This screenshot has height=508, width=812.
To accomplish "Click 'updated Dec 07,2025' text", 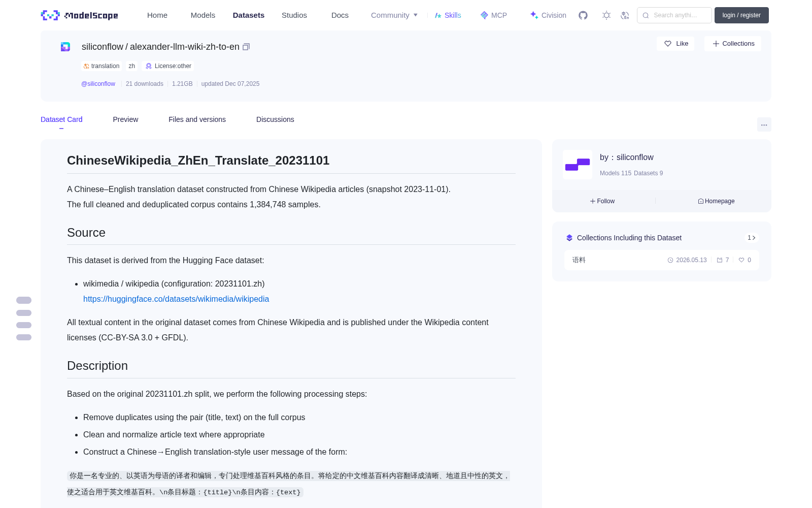I will point(230,84).
